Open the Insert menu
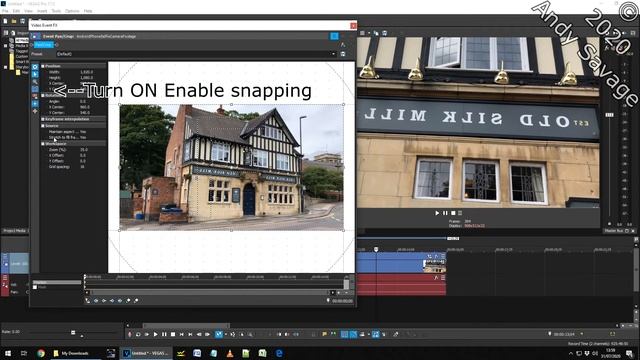 tap(42, 11)
